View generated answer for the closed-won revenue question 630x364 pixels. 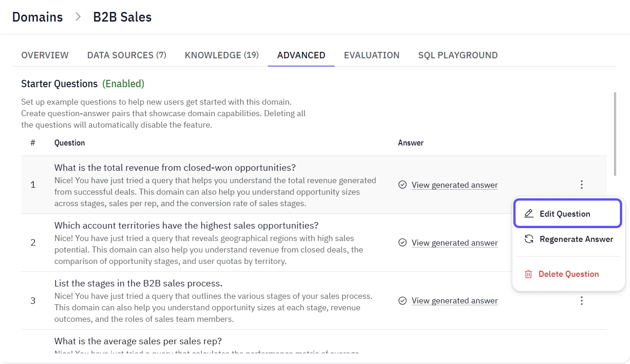tap(454, 185)
